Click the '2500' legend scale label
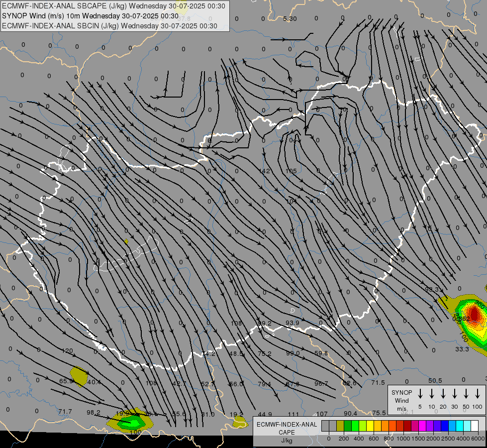Screen dimensions: 487x448 448,439
